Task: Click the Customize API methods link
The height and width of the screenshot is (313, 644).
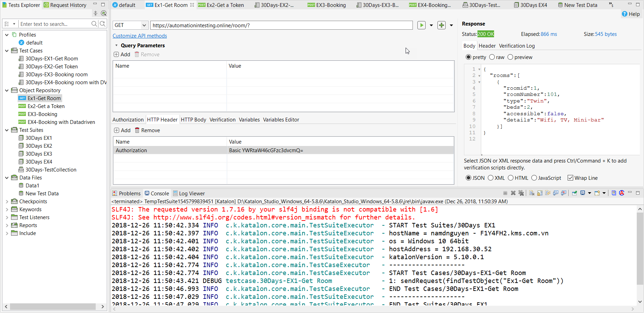Action: click(140, 36)
